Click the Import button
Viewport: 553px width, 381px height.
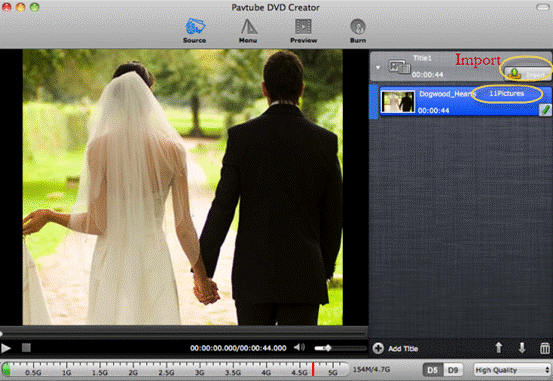(527, 73)
